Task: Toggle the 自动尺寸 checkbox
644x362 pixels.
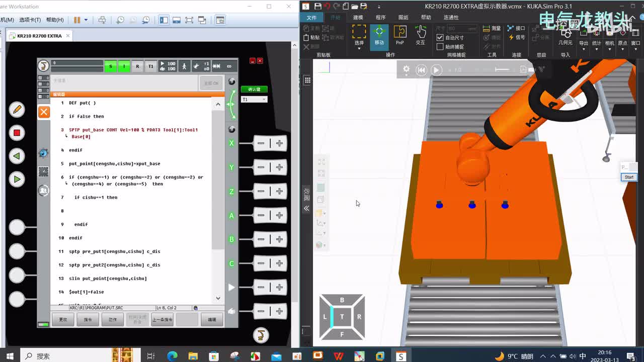Action: pyautogui.click(x=440, y=38)
